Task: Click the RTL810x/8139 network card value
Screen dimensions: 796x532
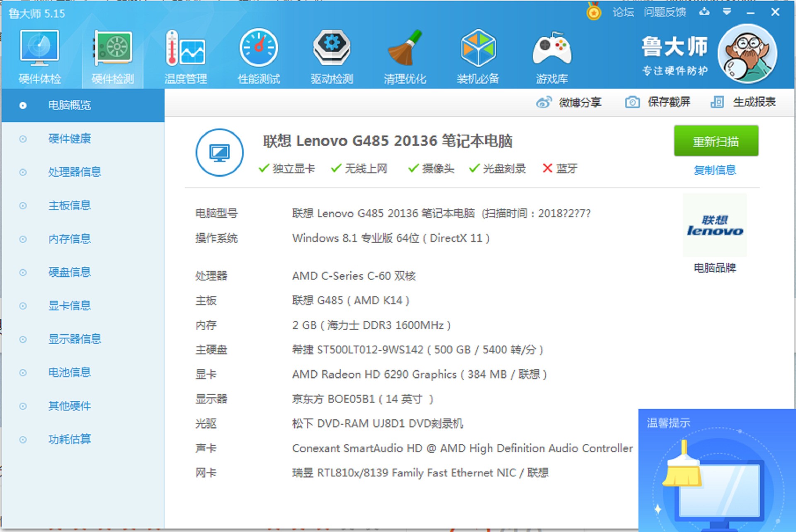Action: [420, 473]
